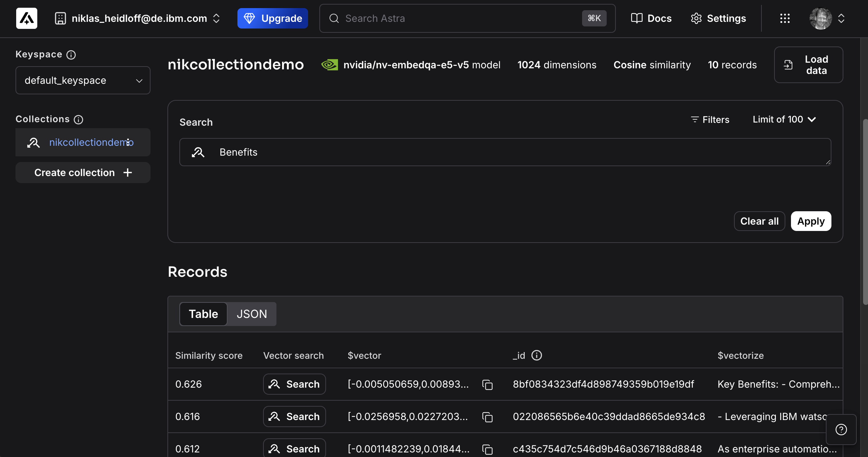This screenshot has height=457, width=868.
Task: Click the ⌘K shortcut badge
Action: point(594,18)
